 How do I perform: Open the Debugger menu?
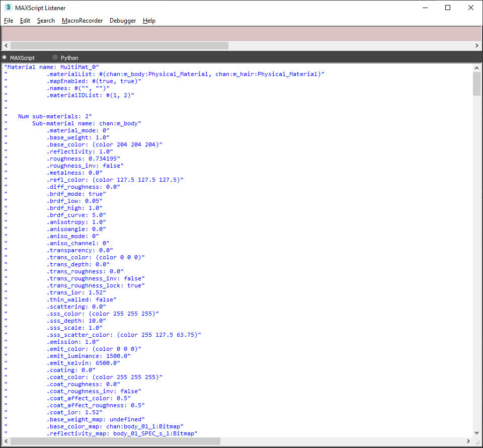[x=123, y=21]
